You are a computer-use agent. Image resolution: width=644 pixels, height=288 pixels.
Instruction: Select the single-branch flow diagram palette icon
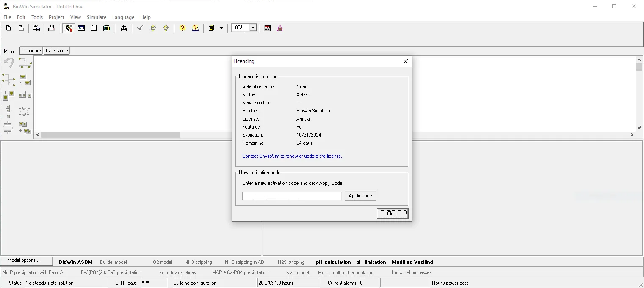25,63
